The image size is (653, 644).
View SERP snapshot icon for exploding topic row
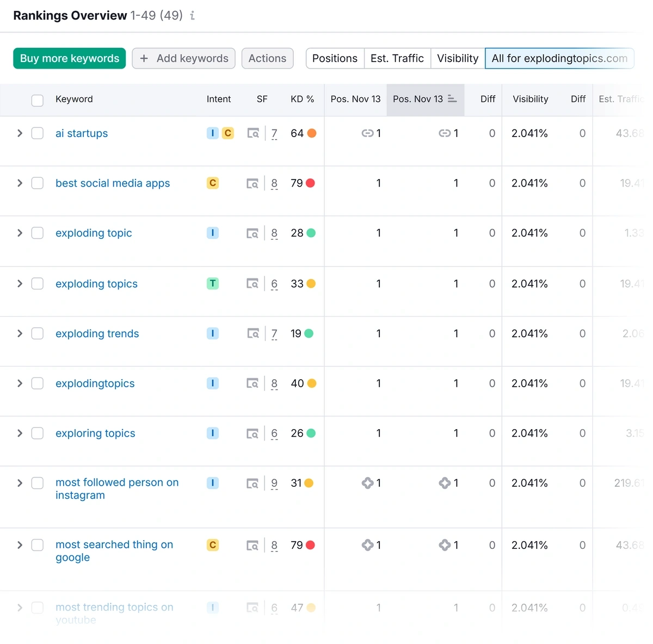click(252, 233)
